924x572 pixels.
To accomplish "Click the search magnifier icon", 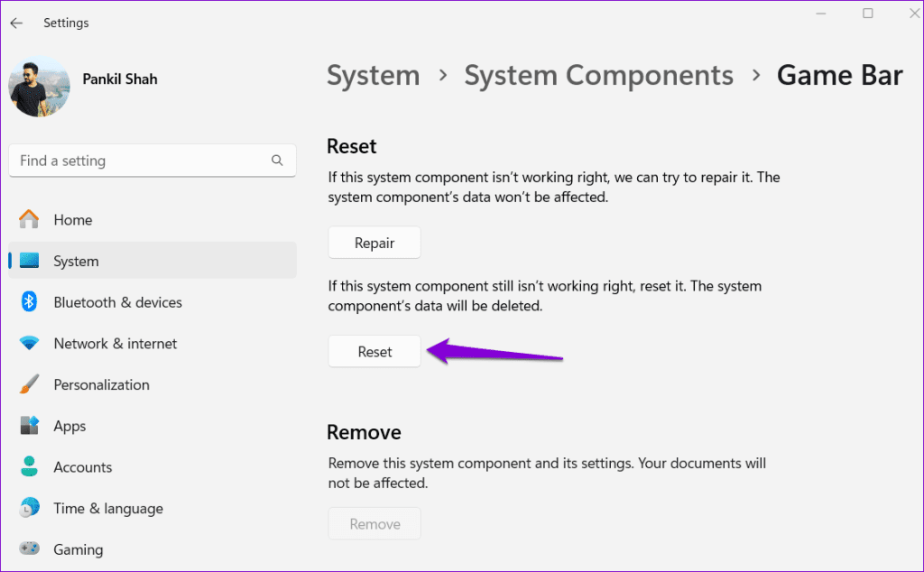I will tap(277, 161).
